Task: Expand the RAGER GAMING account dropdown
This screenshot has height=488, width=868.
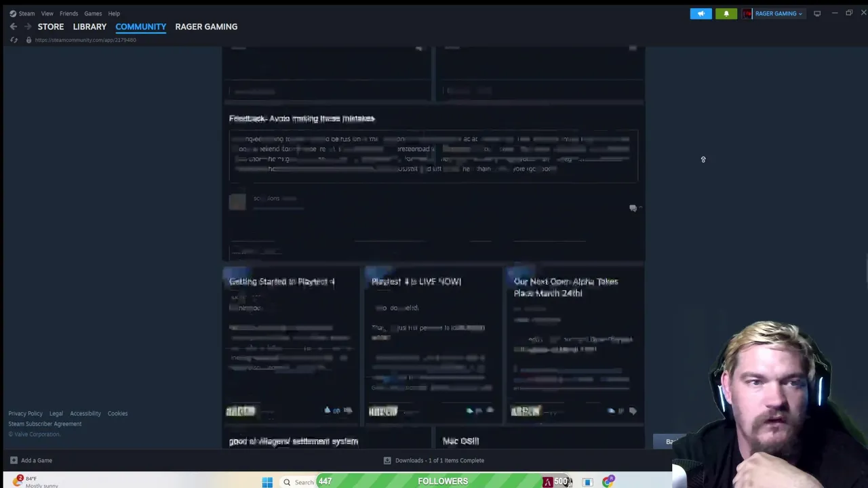Action: pyautogui.click(x=778, y=14)
